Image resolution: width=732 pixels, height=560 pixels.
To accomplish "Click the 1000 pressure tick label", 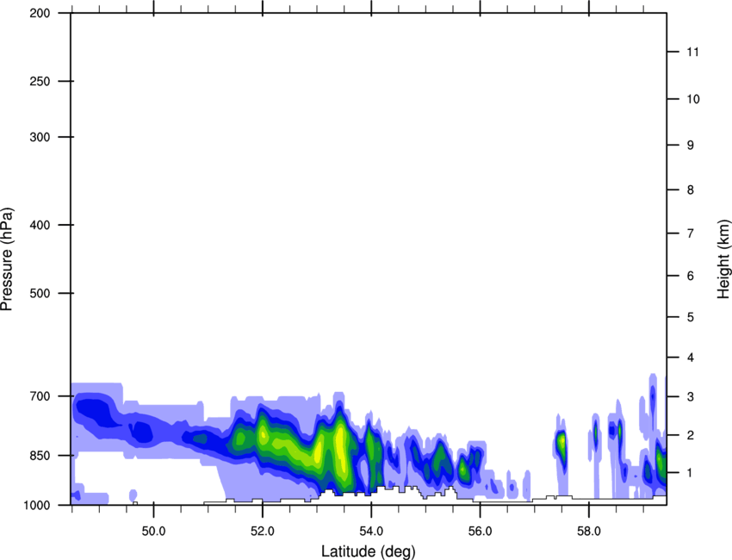I will (37, 506).
